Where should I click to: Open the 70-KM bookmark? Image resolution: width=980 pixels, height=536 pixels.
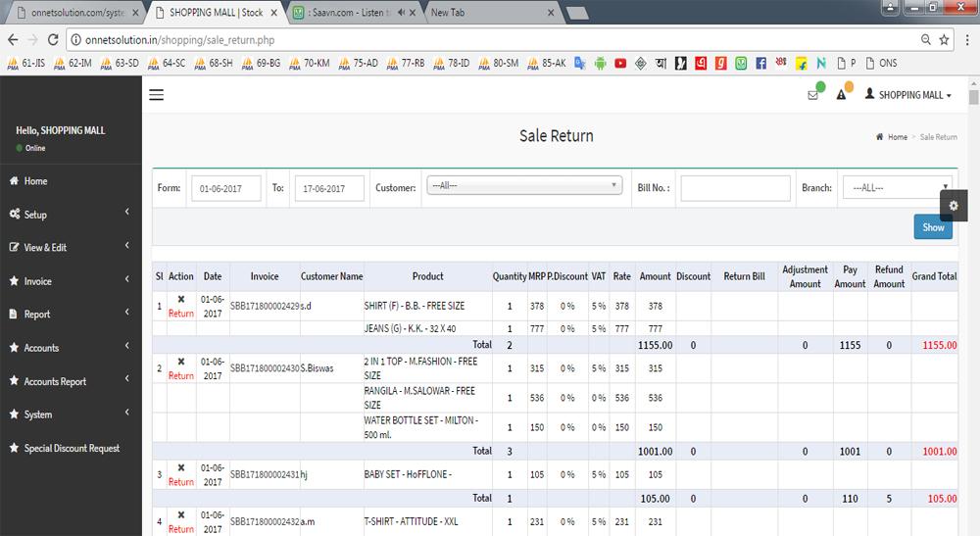coord(309,63)
